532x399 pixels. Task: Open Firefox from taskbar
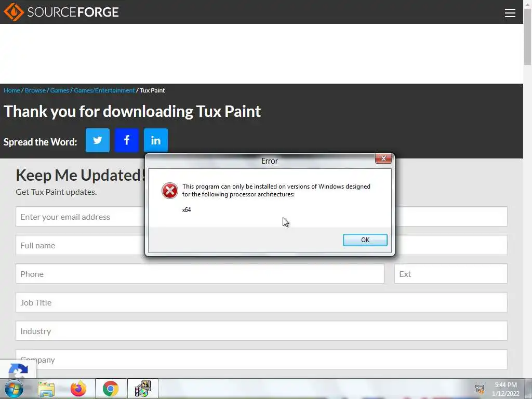pos(78,389)
